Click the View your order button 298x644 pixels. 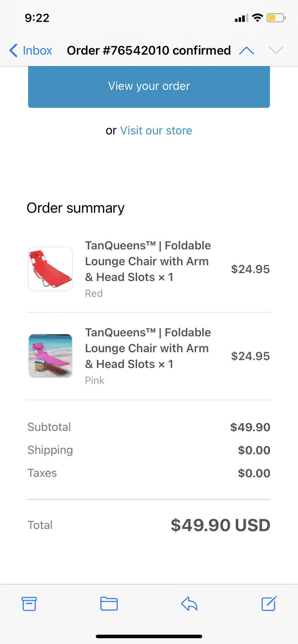tap(149, 86)
